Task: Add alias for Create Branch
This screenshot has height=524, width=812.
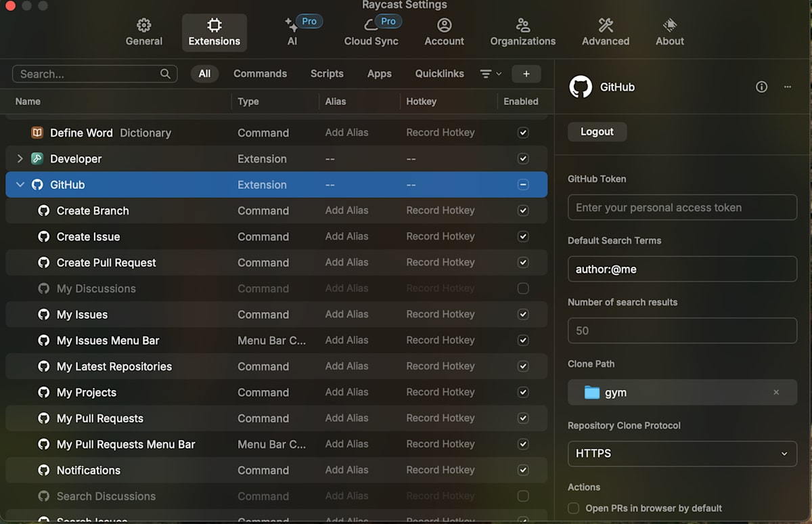Action: coord(346,211)
